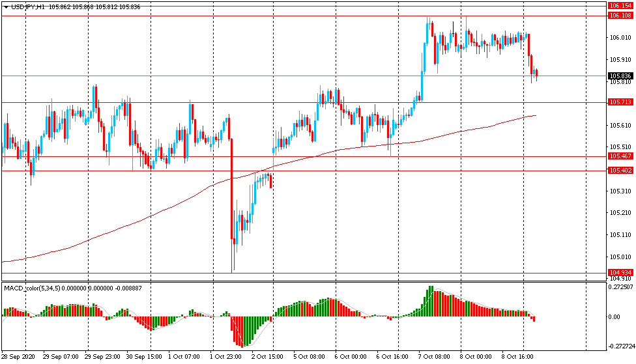
Task: Open the chart menu triangle beside USDJPY,H1
Action: coord(6,7)
